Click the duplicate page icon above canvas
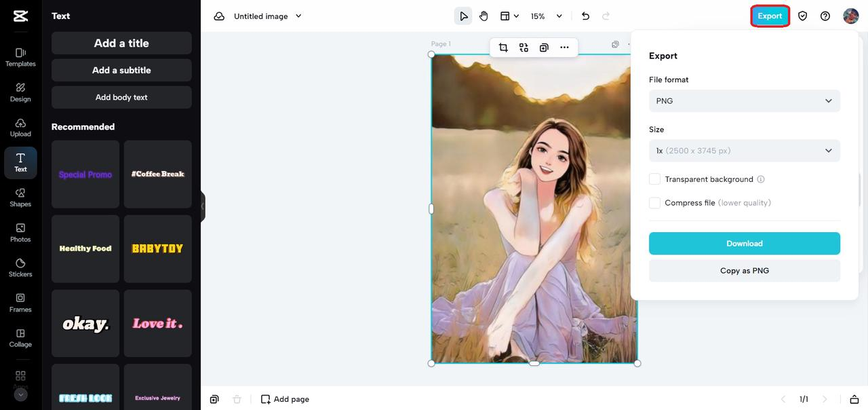 point(615,44)
